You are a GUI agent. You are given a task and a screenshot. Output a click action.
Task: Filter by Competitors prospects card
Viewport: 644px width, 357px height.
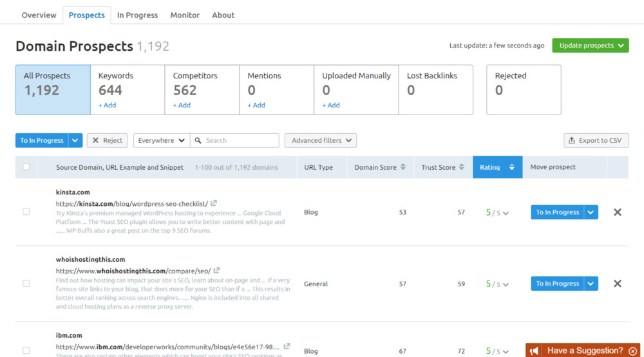202,89
